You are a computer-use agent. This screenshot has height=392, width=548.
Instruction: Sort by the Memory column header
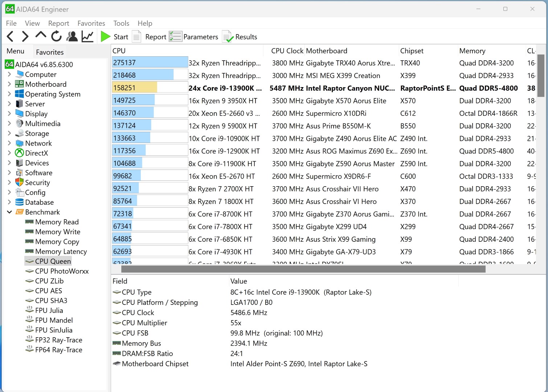tap(472, 51)
